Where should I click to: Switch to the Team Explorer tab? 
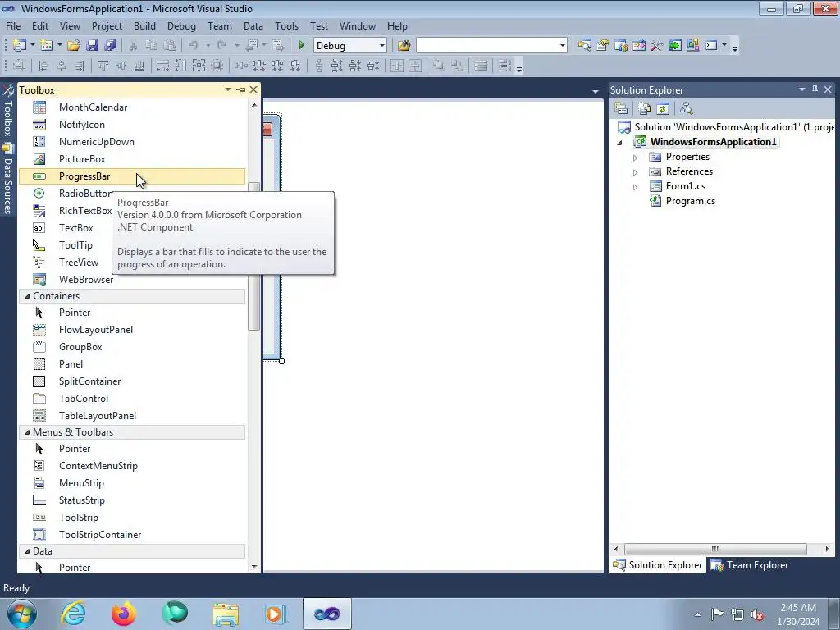(x=750, y=565)
